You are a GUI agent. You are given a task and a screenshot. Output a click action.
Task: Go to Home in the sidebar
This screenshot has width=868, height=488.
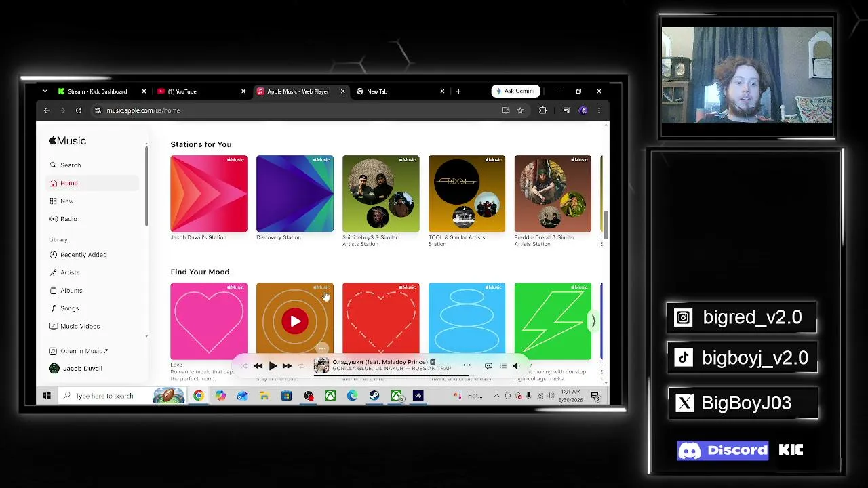(93, 183)
